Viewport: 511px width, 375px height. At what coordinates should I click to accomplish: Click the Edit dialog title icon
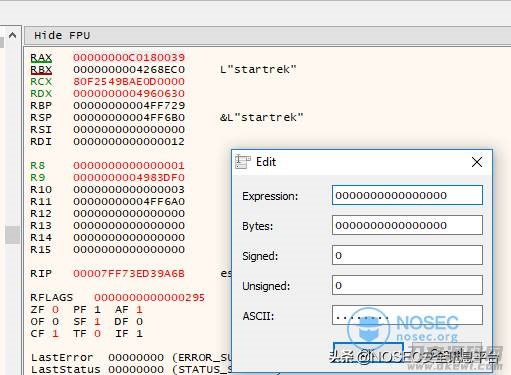(242, 162)
